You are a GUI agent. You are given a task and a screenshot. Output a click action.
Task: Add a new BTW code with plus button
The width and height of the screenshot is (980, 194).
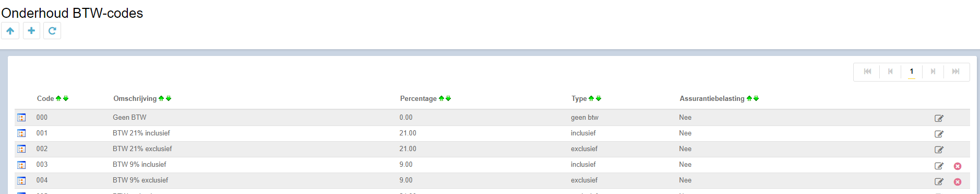[x=31, y=31]
